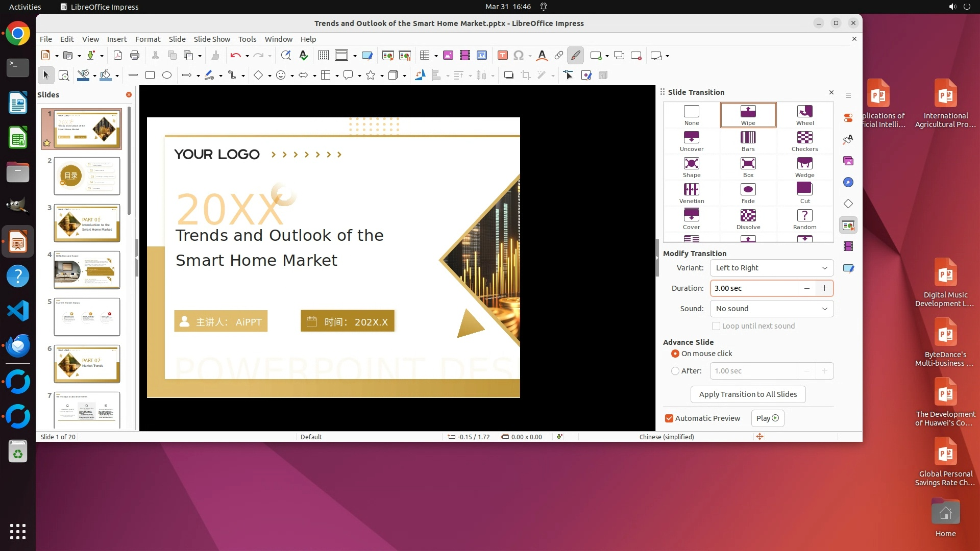Disable the Automatic Preview checkbox
The image size is (980, 551).
pos(669,418)
